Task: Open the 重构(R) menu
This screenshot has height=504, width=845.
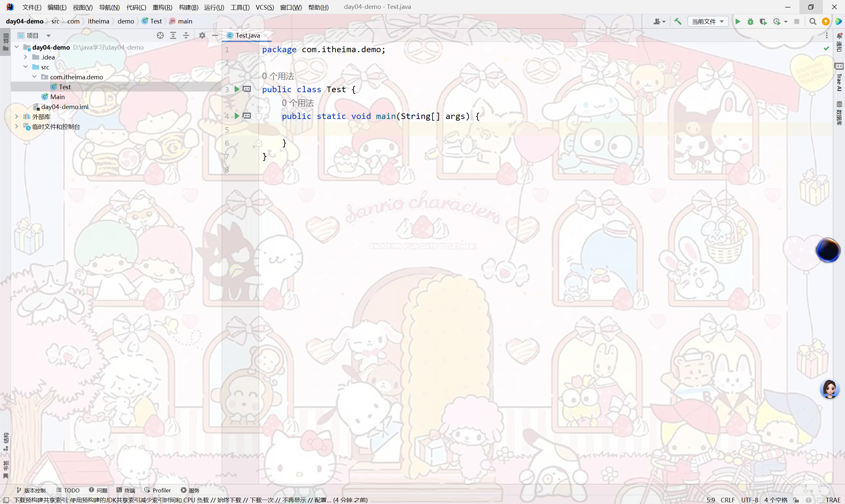Action: click(x=162, y=7)
